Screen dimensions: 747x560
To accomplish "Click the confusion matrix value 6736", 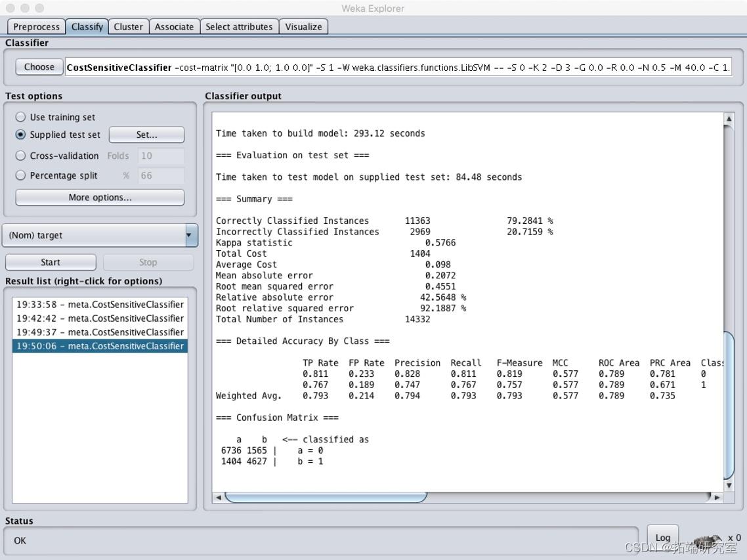I will tap(231, 450).
